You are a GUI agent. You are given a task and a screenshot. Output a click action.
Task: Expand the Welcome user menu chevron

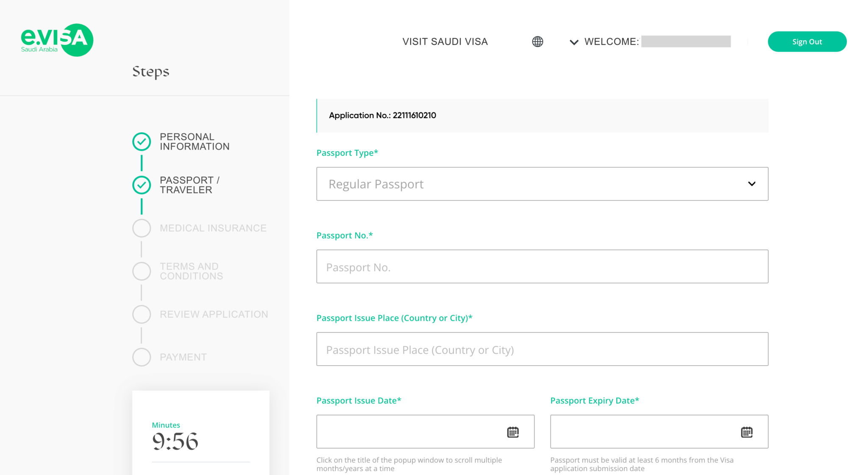574,42
